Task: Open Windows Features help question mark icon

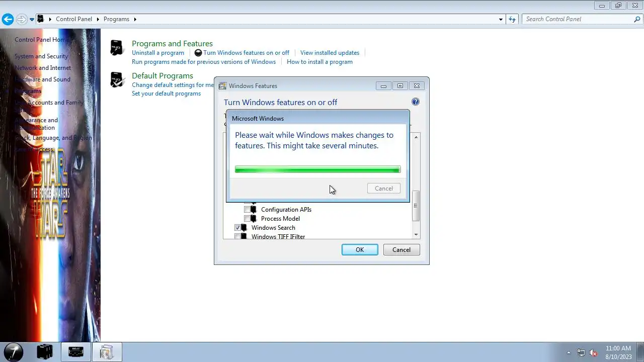Action: [x=415, y=102]
